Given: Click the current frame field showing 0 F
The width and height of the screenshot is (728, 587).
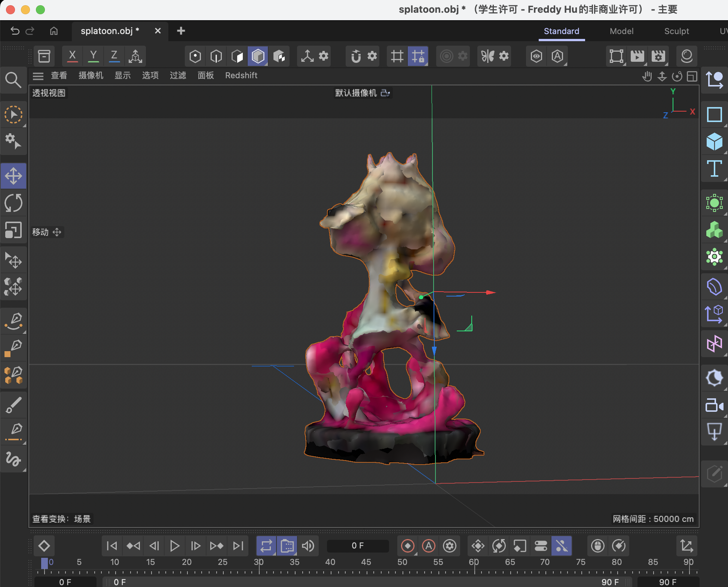Looking at the screenshot, I should click(x=358, y=546).
